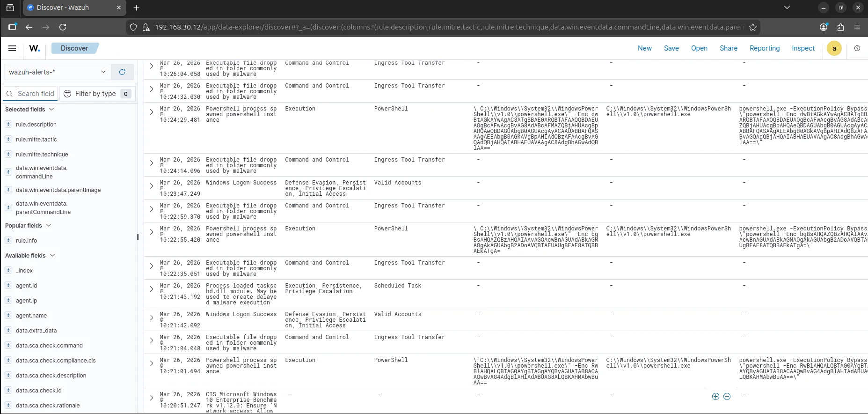
Task: Click the filter-out-value minus icon
Action: point(727,397)
